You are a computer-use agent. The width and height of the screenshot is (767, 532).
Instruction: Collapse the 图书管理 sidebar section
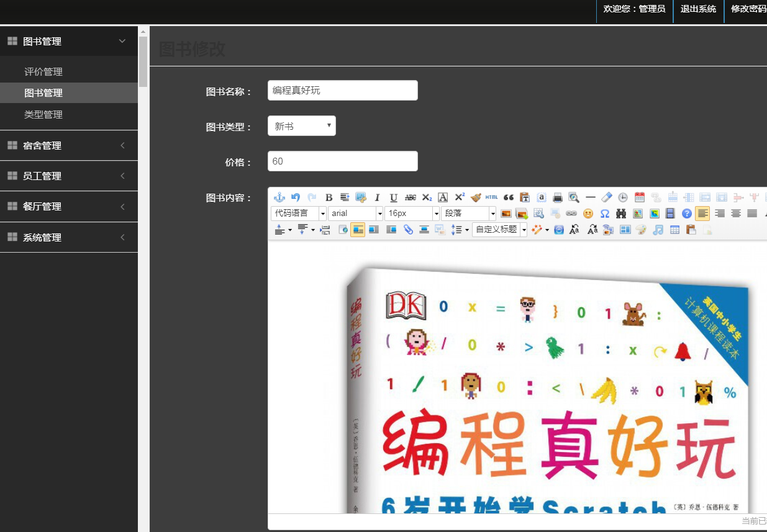[x=69, y=41]
